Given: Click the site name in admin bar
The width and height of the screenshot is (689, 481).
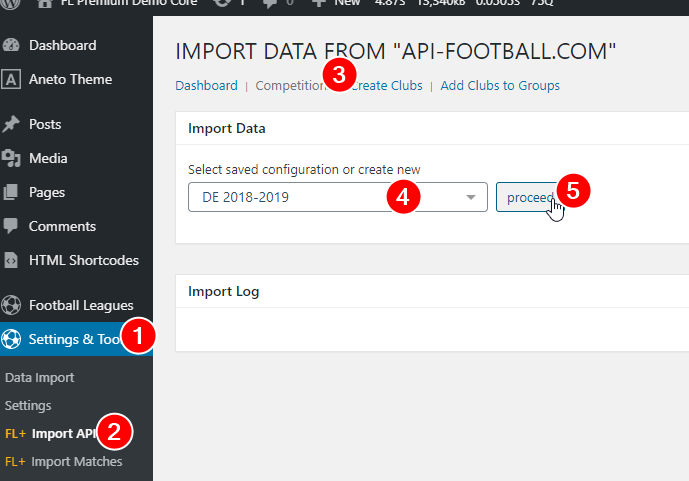Looking at the screenshot, I should click(x=128, y=3).
